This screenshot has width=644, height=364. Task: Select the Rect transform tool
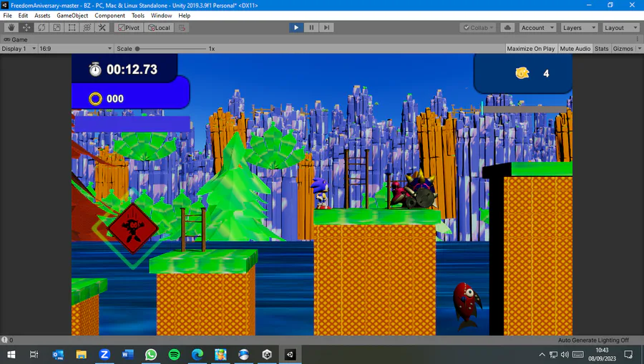click(72, 27)
